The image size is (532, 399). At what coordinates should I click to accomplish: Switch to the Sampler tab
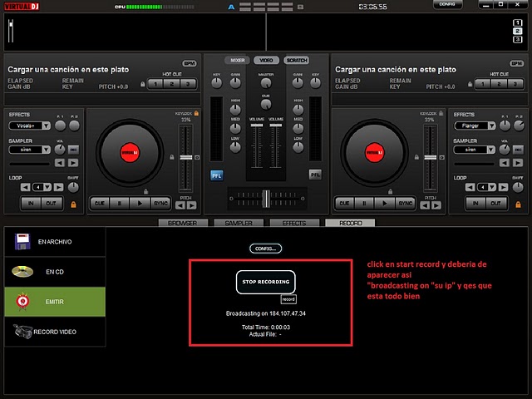click(239, 223)
